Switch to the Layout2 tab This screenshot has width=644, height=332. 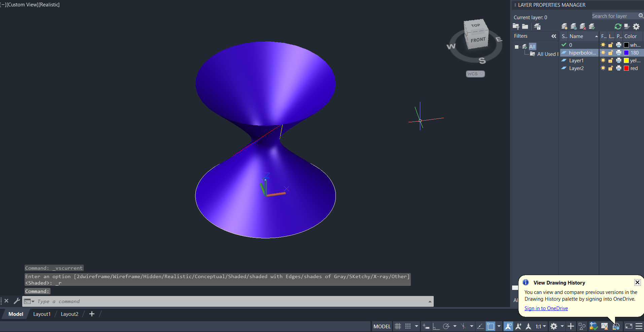69,314
